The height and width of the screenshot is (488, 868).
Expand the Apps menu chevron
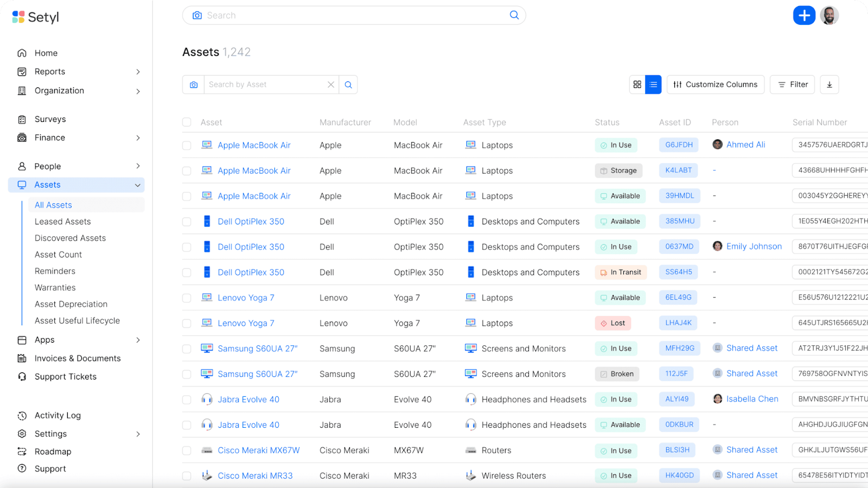pyautogui.click(x=138, y=340)
